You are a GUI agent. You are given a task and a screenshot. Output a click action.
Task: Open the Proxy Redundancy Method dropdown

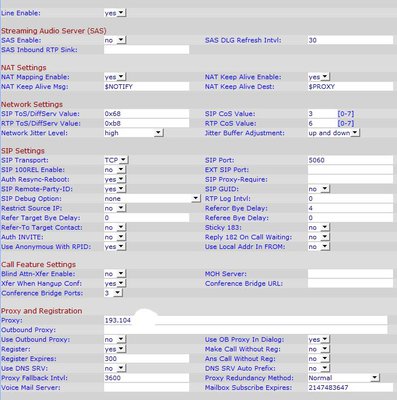coord(344,378)
